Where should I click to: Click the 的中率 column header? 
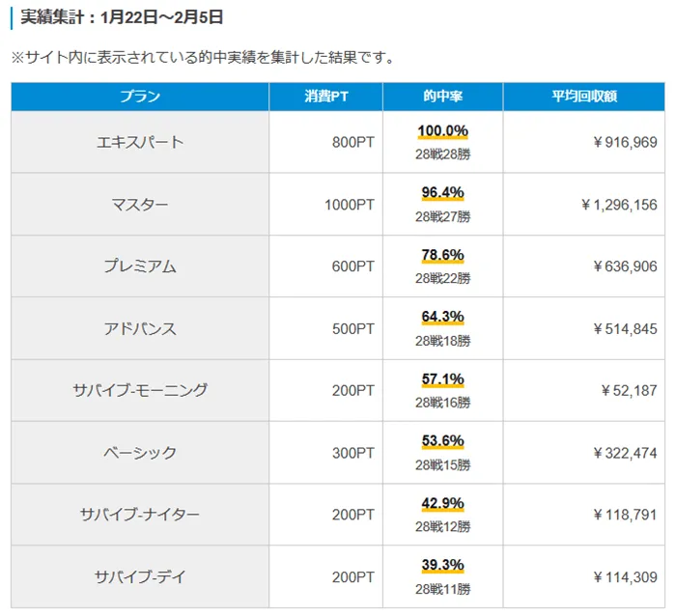[442, 97]
